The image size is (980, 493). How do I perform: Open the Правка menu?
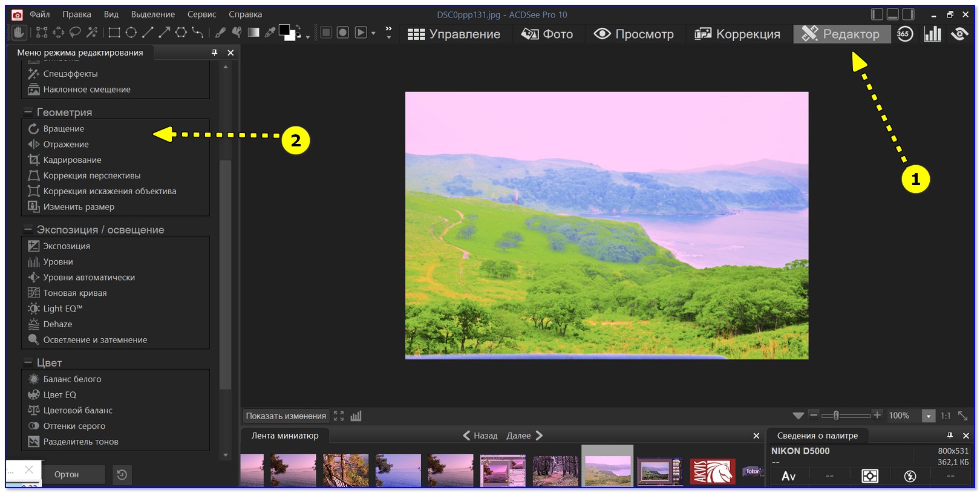click(x=77, y=14)
